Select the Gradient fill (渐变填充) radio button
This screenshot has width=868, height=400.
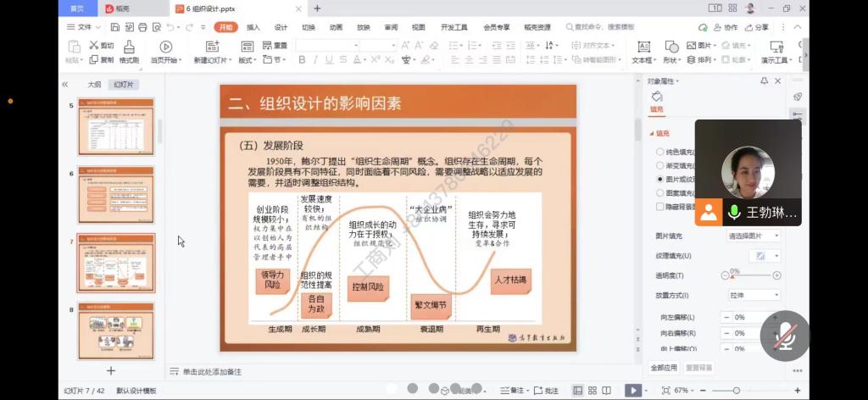[x=660, y=165]
